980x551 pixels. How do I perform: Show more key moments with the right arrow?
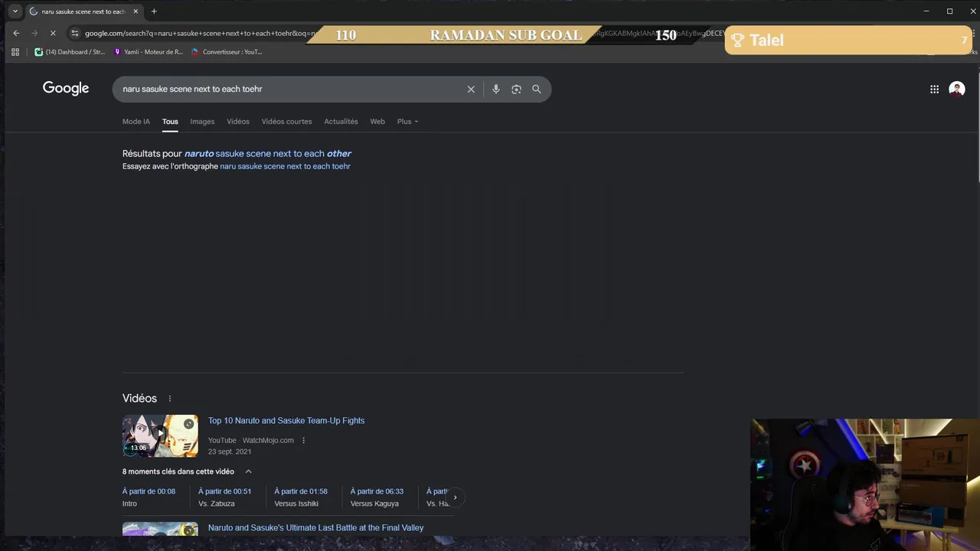tap(455, 497)
